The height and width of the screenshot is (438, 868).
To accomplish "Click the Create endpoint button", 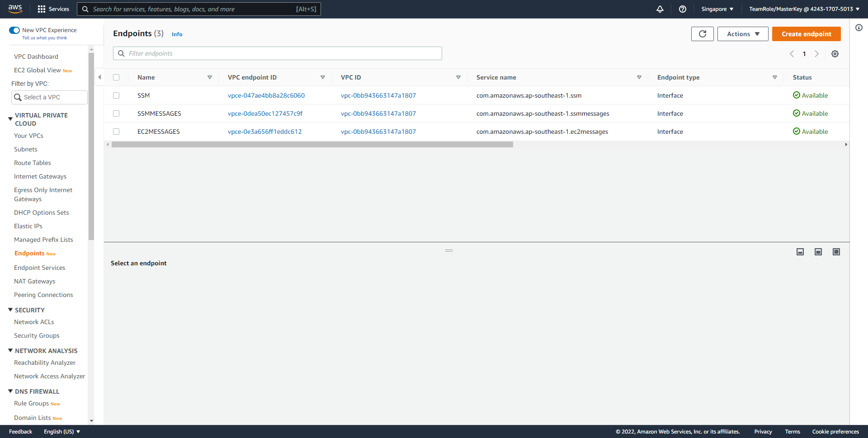I will tap(806, 33).
